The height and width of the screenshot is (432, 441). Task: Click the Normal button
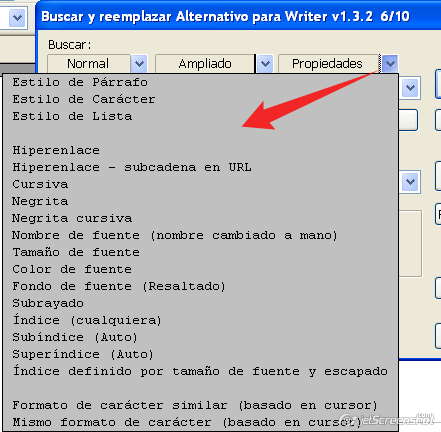click(x=88, y=63)
